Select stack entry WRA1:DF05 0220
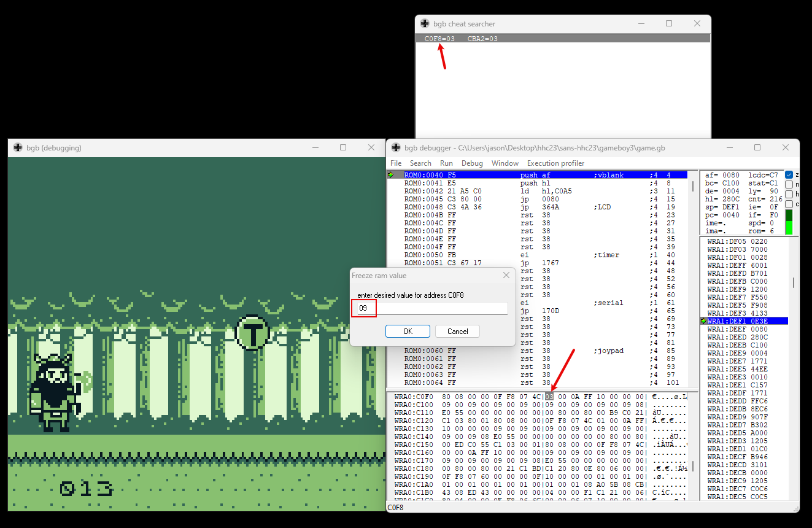This screenshot has height=528, width=812. (x=744, y=241)
